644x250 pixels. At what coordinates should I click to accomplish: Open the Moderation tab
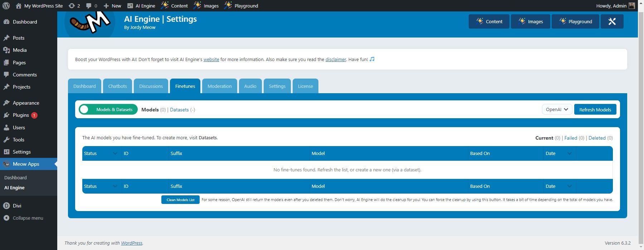click(219, 86)
